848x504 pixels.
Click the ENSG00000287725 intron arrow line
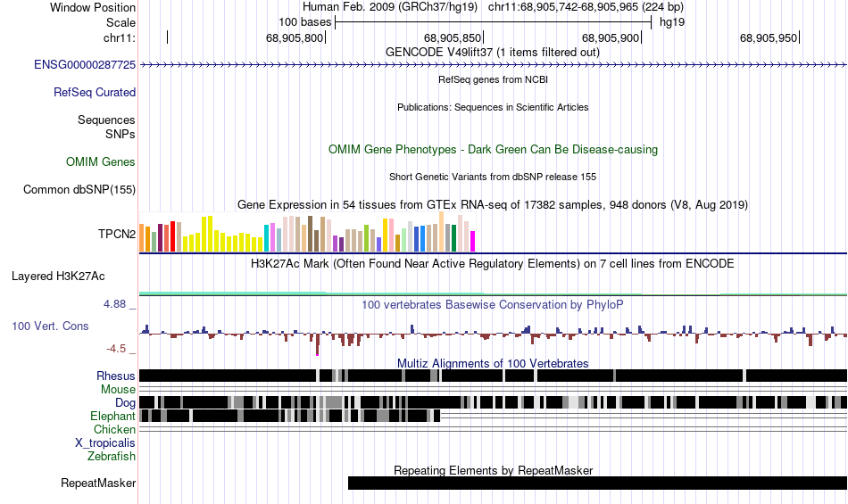493,65
